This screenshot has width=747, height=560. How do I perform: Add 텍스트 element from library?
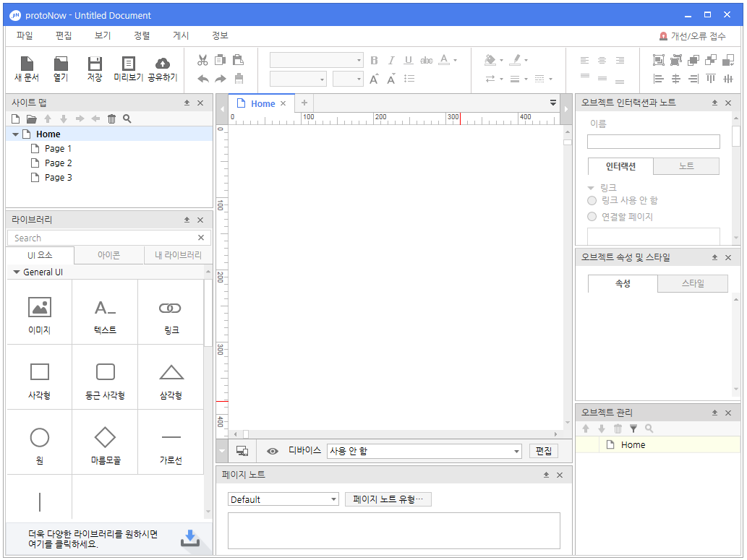(x=106, y=312)
